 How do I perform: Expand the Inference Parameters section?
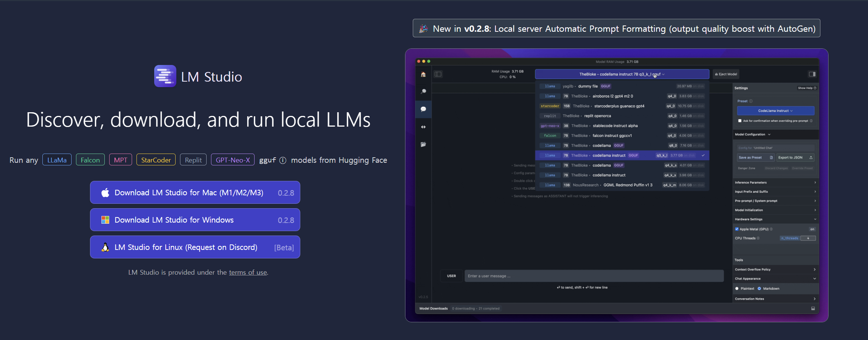click(x=775, y=182)
